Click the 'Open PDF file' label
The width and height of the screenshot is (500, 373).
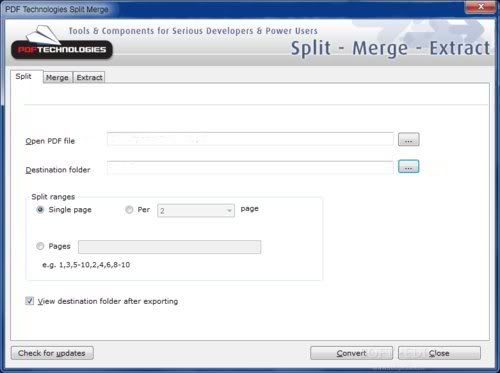(50, 141)
